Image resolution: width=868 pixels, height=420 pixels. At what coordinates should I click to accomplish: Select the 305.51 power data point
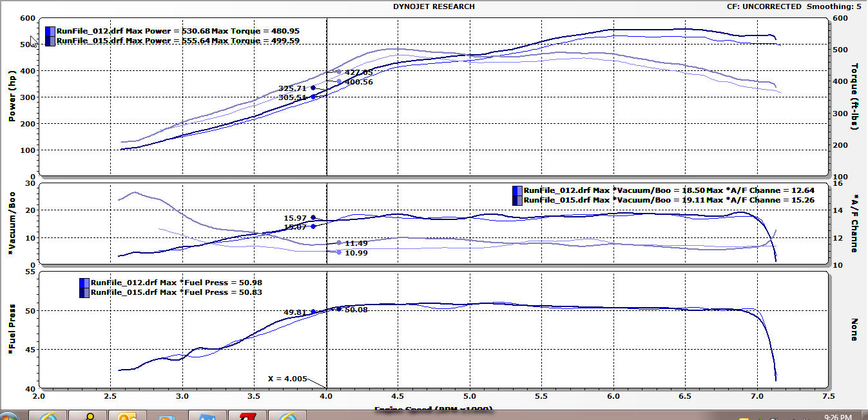[x=313, y=97]
